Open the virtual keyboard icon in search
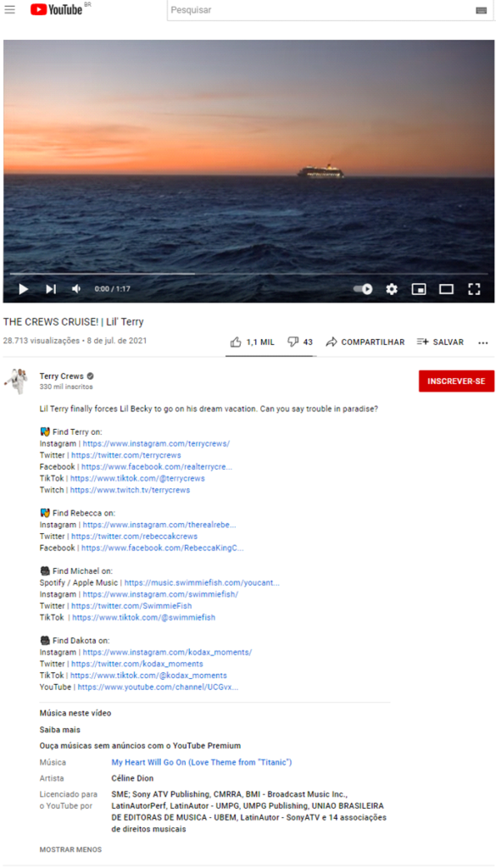The width and height of the screenshot is (496, 868). (x=481, y=10)
